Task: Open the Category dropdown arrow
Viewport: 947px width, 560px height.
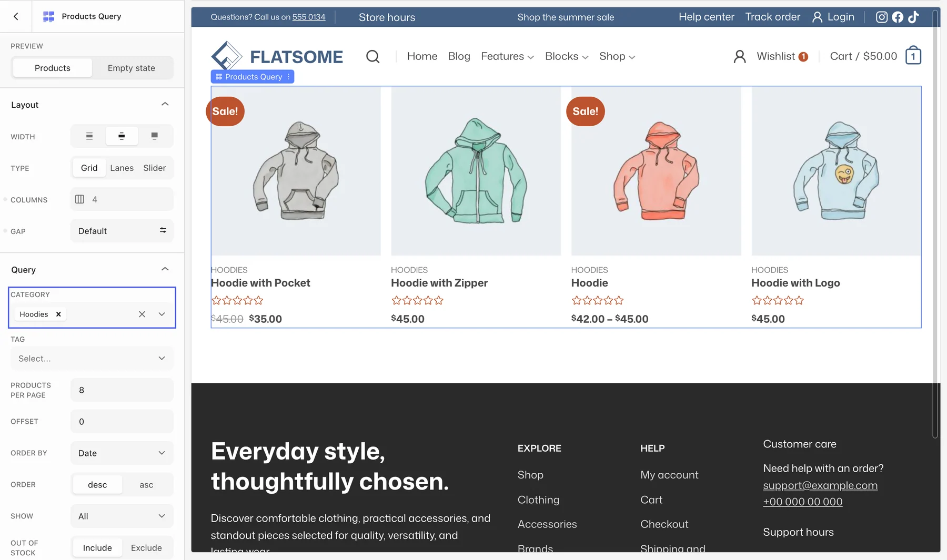Action: [162, 314]
